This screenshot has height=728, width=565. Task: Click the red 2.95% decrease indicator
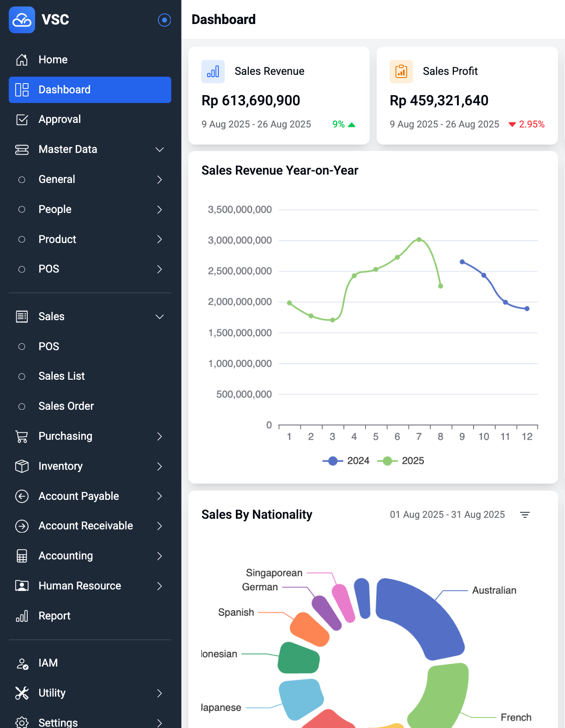pyautogui.click(x=526, y=124)
